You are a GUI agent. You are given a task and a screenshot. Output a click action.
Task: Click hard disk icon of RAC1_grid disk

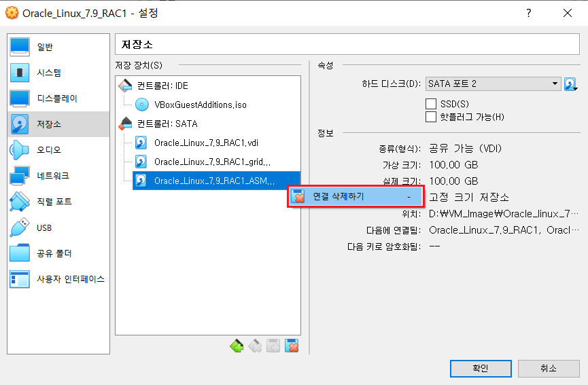pos(141,162)
